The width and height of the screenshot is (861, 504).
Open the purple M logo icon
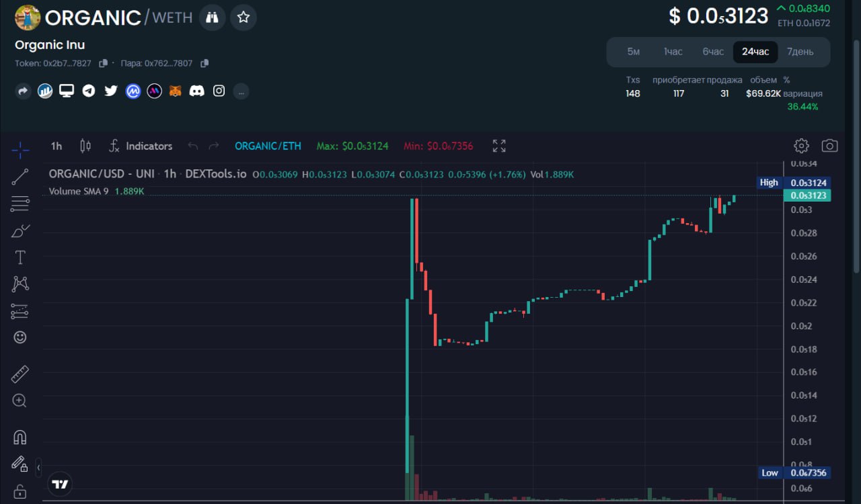click(155, 91)
